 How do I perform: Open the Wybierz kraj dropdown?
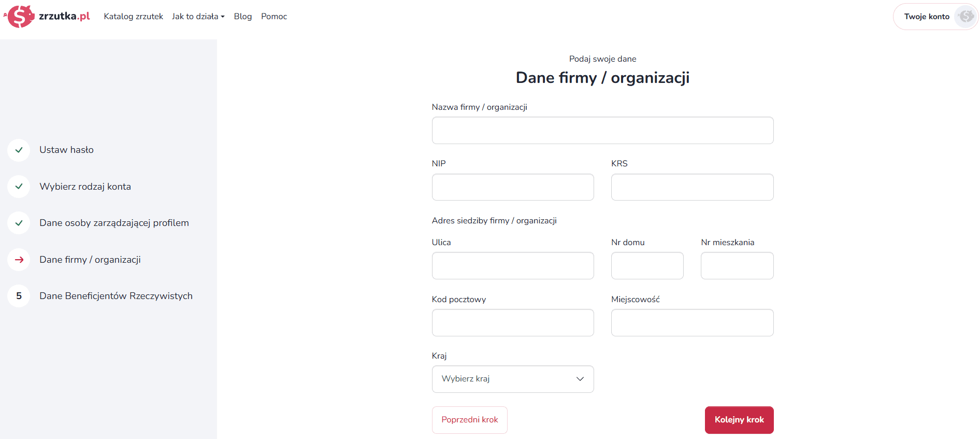pyautogui.click(x=513, y=379)
